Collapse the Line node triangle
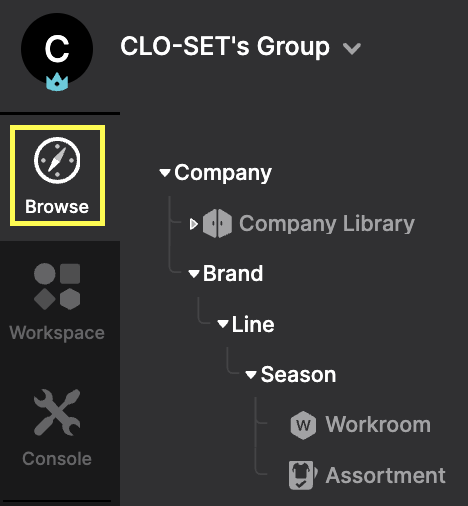This screenshot has height=506, width=468. click(x=223, y=324)
